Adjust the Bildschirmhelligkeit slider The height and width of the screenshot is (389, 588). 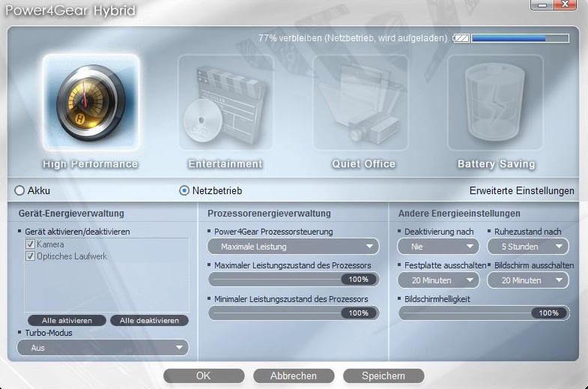pyautogui.click(x=484, y=313)
